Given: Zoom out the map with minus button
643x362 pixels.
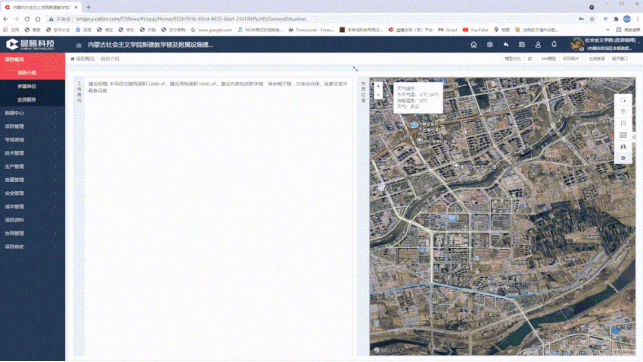Looking at the screenshot, I should click(378, 95).
